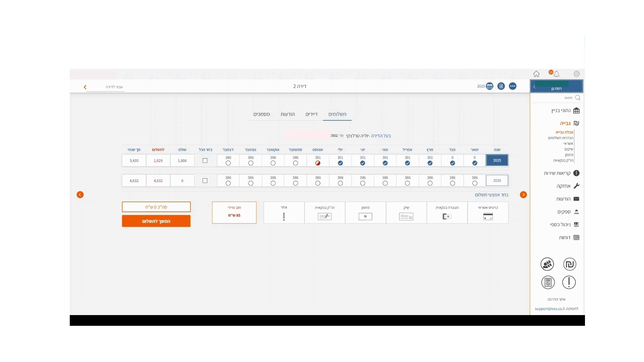Switch to the דיירים tab
Image resolution: width=644 pixels, height=362 pixels.
(x=311, y=114)
